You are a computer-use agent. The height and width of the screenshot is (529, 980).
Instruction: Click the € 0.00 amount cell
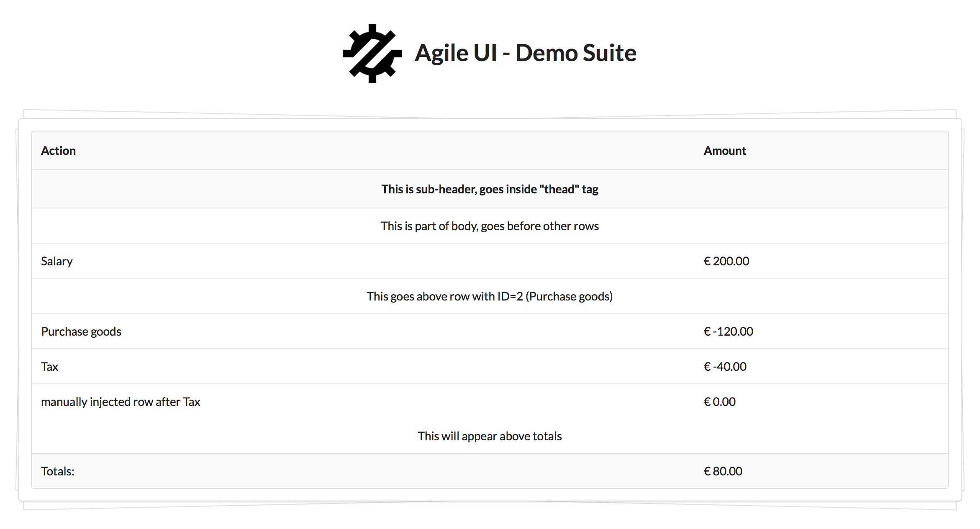719,402
